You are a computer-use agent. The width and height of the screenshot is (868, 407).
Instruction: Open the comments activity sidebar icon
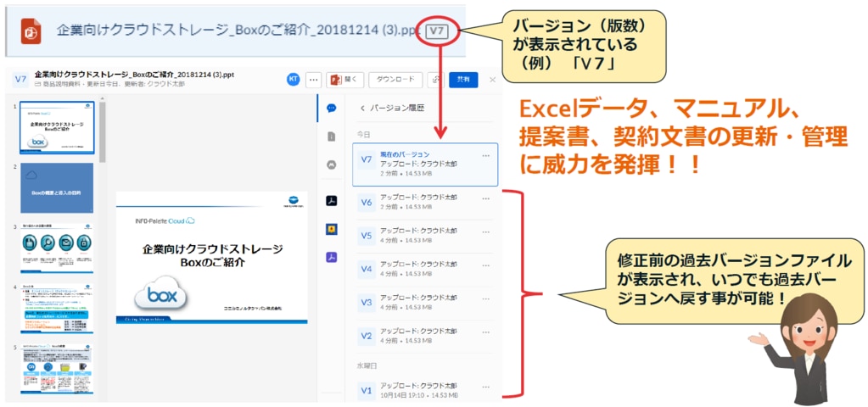(x=332, y=109)
